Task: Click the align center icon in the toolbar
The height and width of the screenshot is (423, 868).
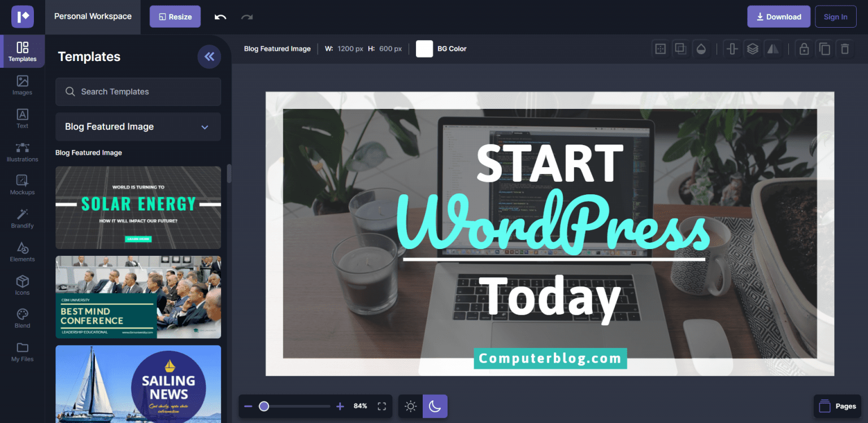Action: pos(732,49)
